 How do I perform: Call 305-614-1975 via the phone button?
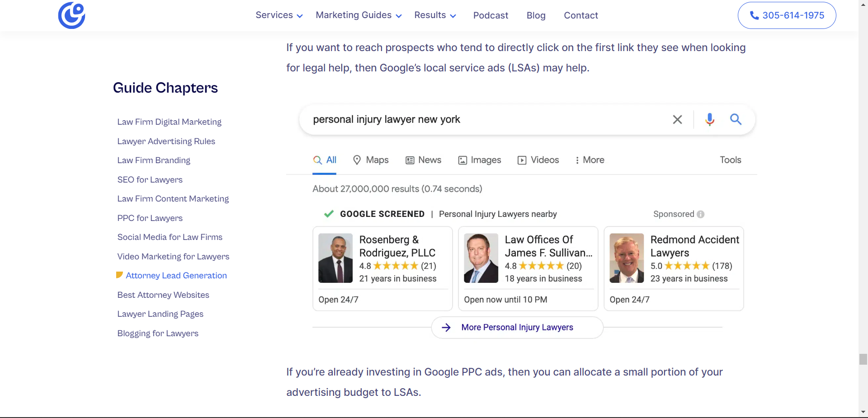coord(787,15)
